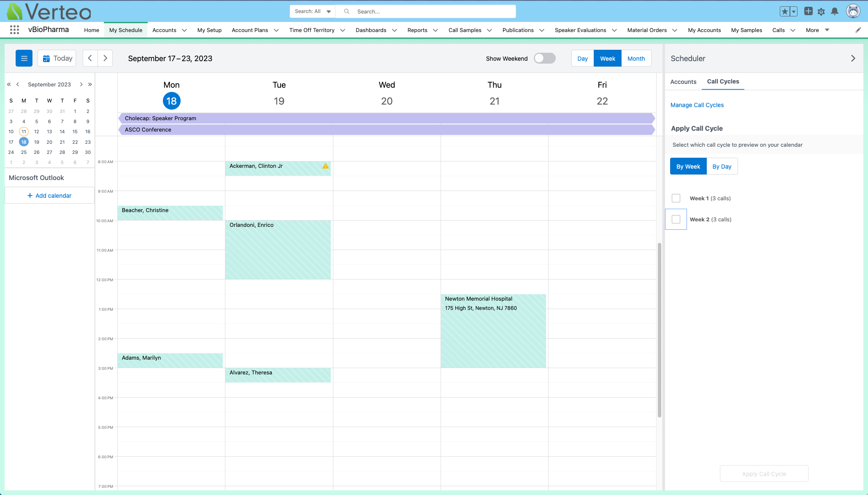Enable Week 2 call cycle checkbox
868x495 pixels.
click(676, 219)
